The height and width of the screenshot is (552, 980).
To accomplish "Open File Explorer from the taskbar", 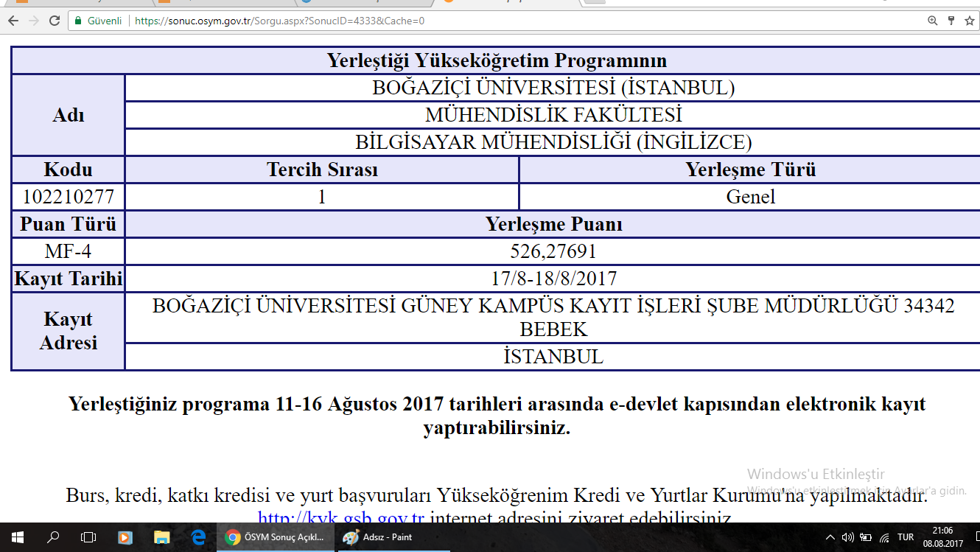I will (161, 537).
